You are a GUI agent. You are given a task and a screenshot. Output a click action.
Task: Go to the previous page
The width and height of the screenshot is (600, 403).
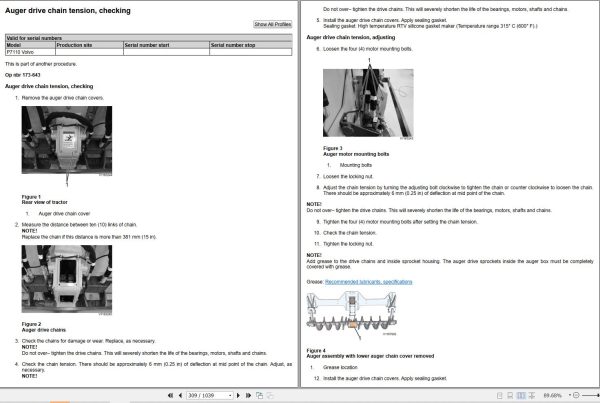(180, 395)
